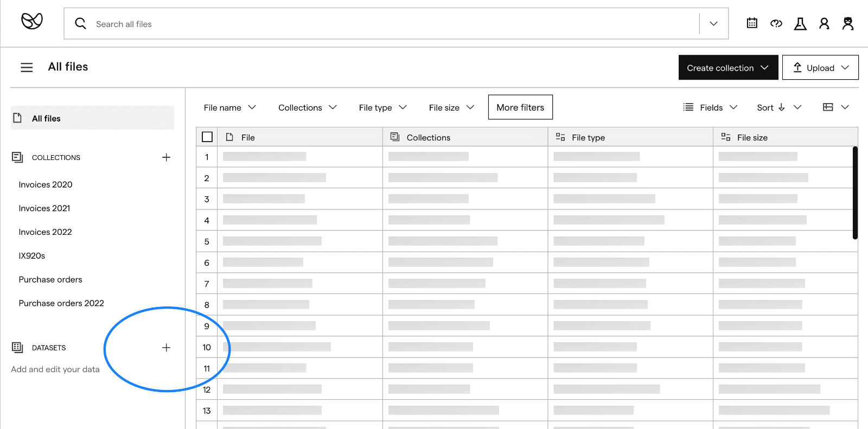Expand the layout view chevron
868x429 pixels.
tap(845, 107)
